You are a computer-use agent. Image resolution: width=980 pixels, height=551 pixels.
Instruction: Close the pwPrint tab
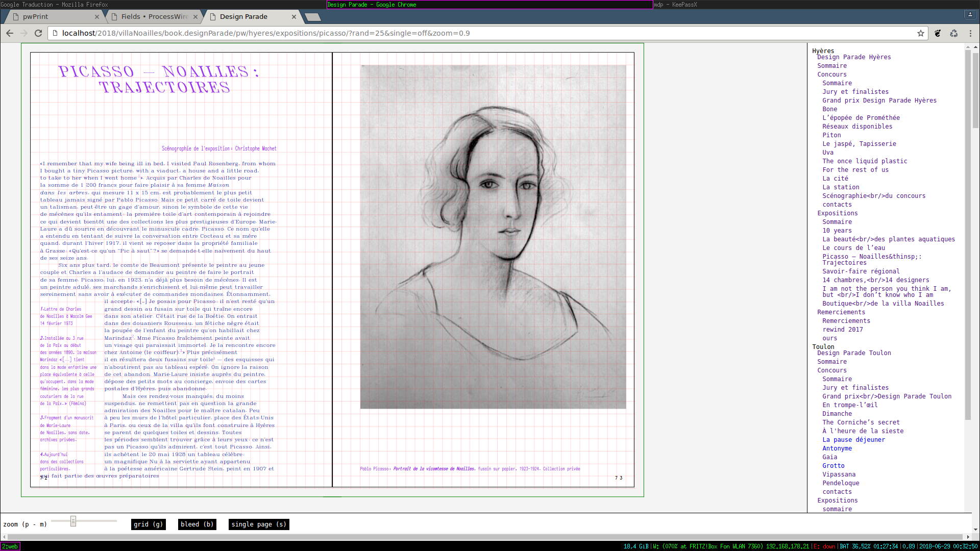tap(97, 17)
